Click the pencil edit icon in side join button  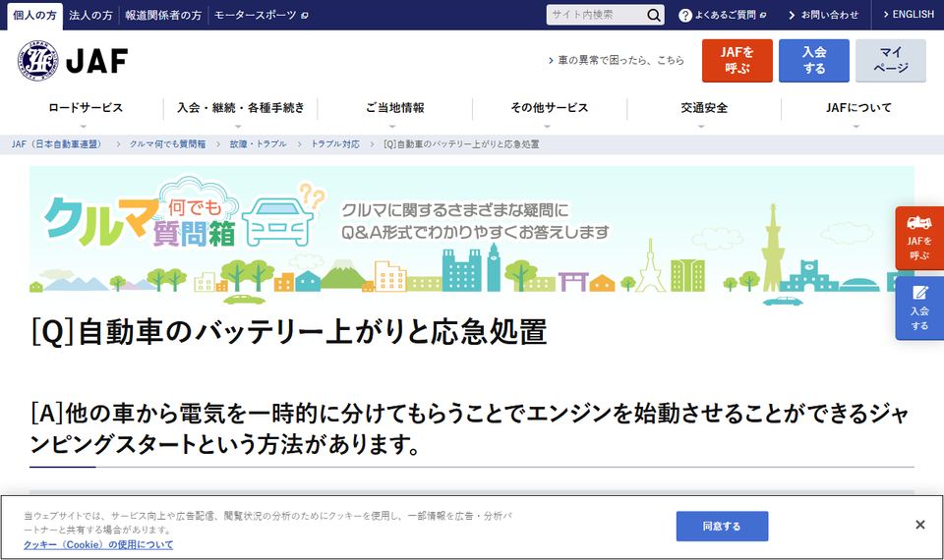coord(919,293)
